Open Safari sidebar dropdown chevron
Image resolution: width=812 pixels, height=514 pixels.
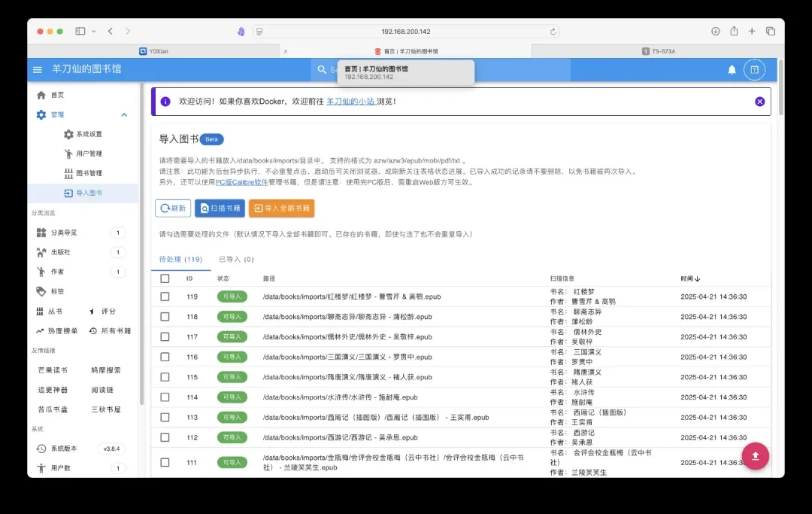coord(93,32)
